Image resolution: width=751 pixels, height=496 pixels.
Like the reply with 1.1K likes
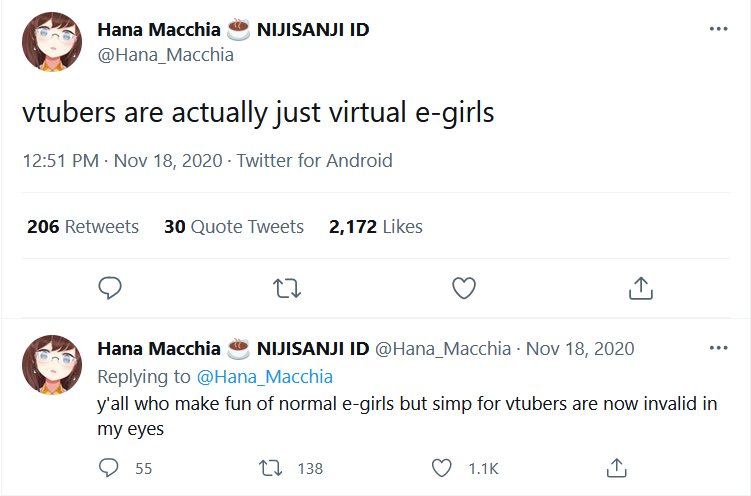coord(442,468)
